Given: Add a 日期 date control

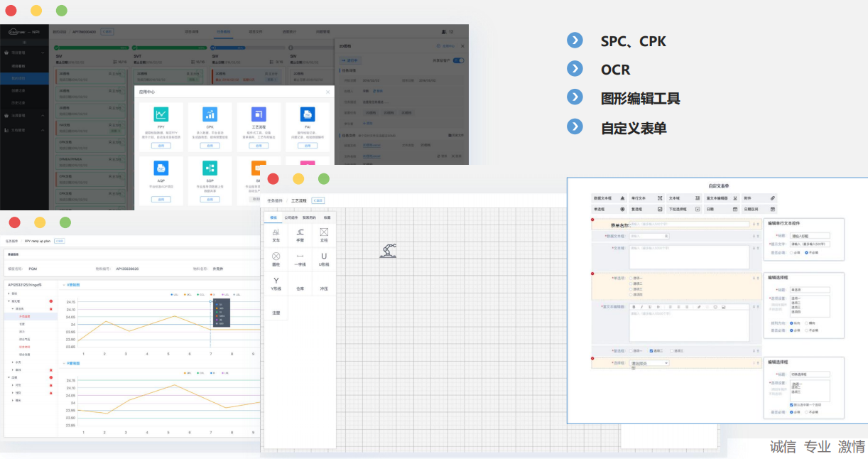Looking at the screenshot, I should pos(722,210).
